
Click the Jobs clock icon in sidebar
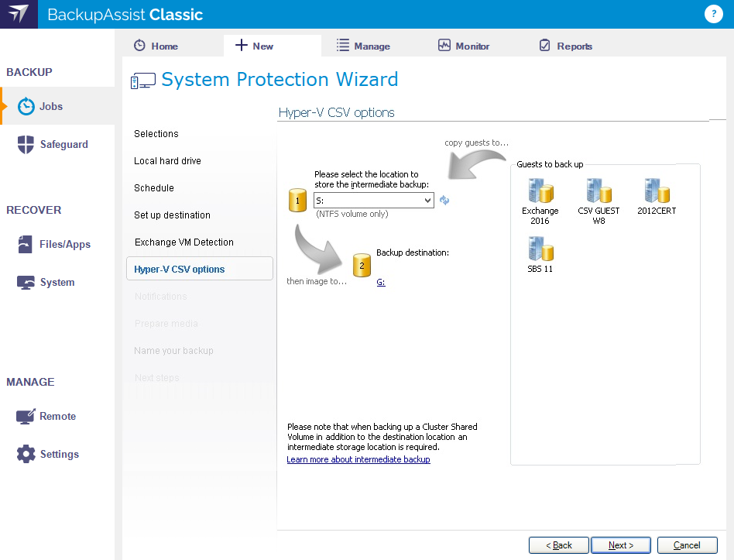coord(26,106)
